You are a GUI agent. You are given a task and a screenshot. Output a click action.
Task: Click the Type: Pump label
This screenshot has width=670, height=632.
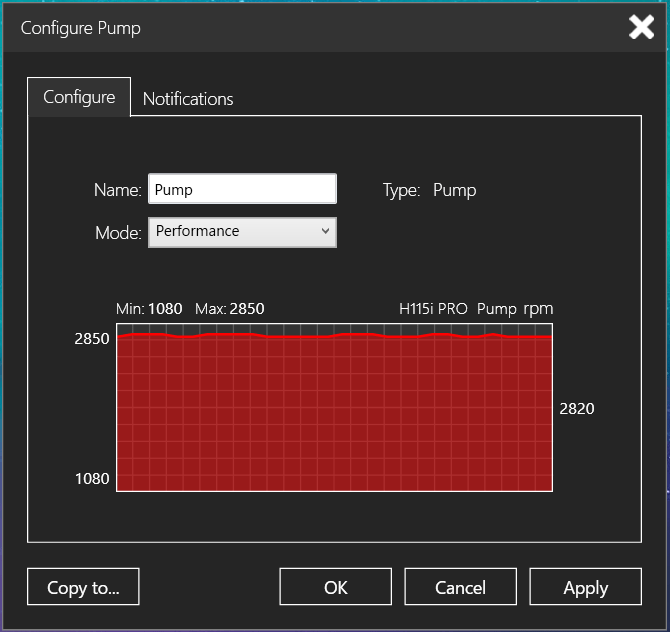pyautogui.click(x=429, y=190)
